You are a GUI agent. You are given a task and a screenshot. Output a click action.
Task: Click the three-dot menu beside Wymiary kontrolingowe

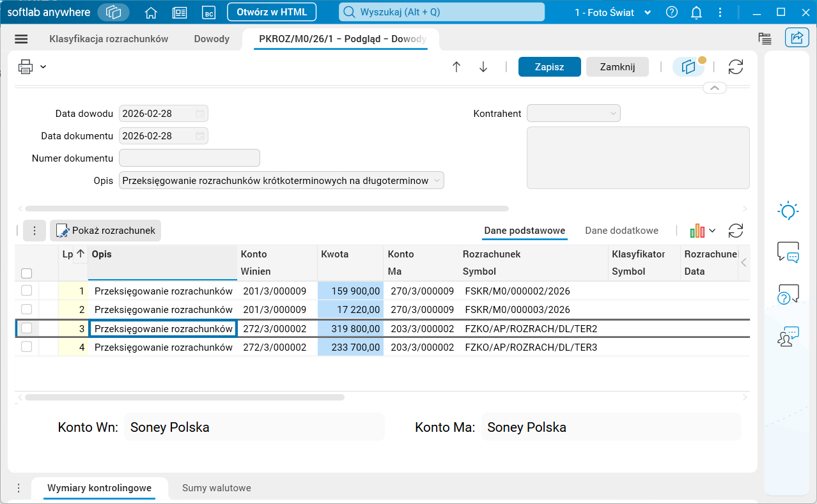click(19, 488)
